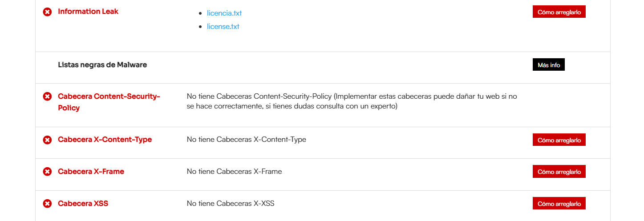The height and width of the screenshot is (221, 644).
Task: Open the licencia.txt link
Action: pyautogui.click(x=224, y=13)
